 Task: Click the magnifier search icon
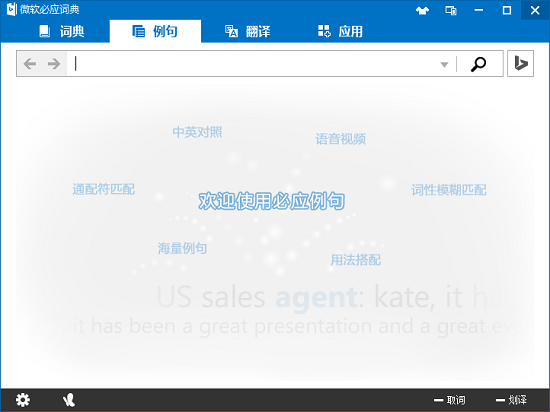pos(478,64)
